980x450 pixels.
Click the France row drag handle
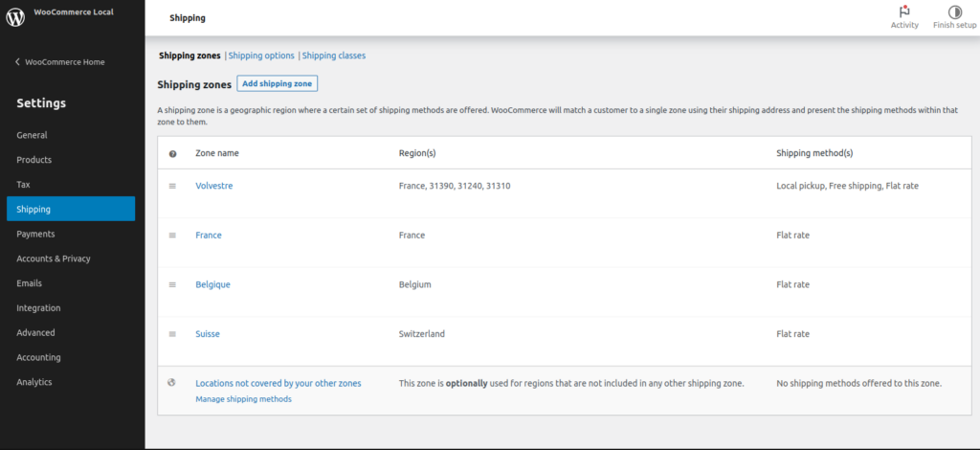(x=172, y=236)
